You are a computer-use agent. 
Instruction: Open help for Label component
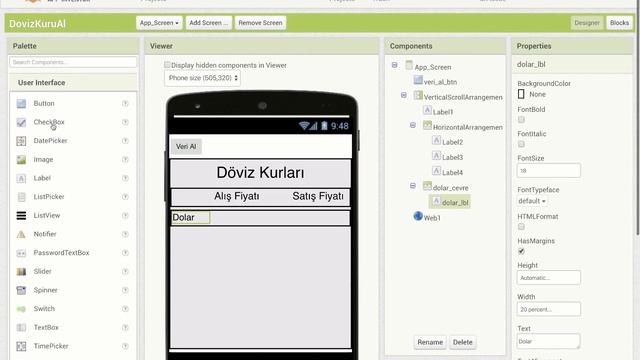(x=125, y=178)
